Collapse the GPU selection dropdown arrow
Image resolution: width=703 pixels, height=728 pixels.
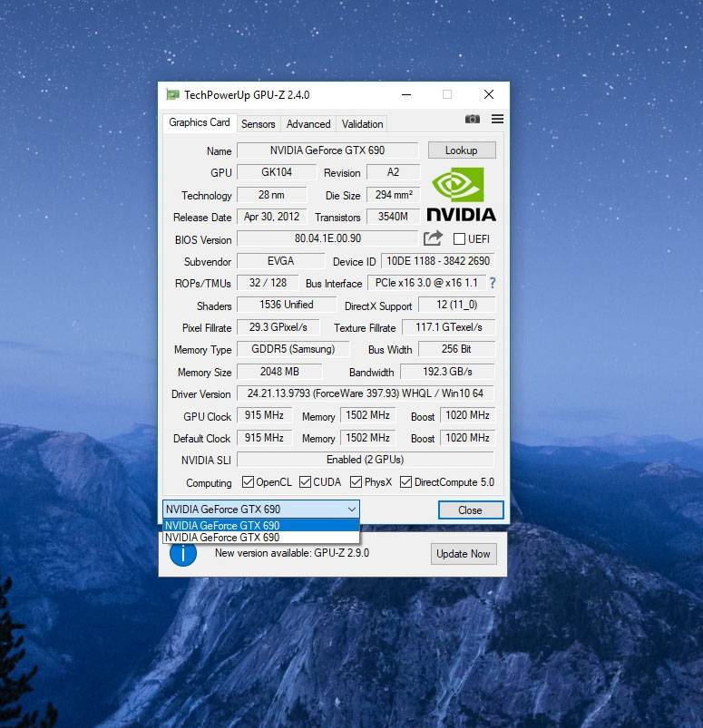pos(352,510)
